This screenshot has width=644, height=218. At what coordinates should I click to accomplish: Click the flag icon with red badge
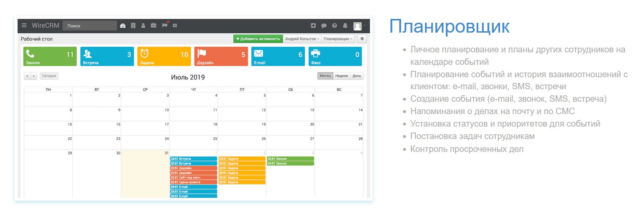point(164,26)
